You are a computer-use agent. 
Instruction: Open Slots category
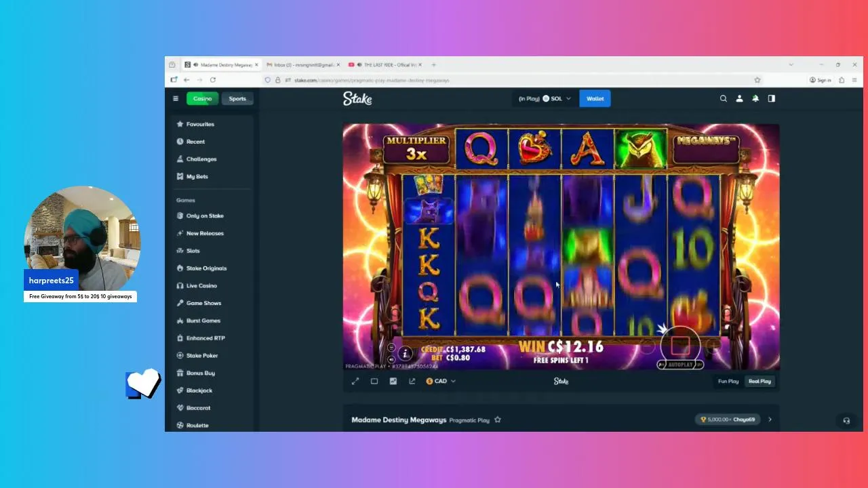pyautogui.click(x=210, y=251)
